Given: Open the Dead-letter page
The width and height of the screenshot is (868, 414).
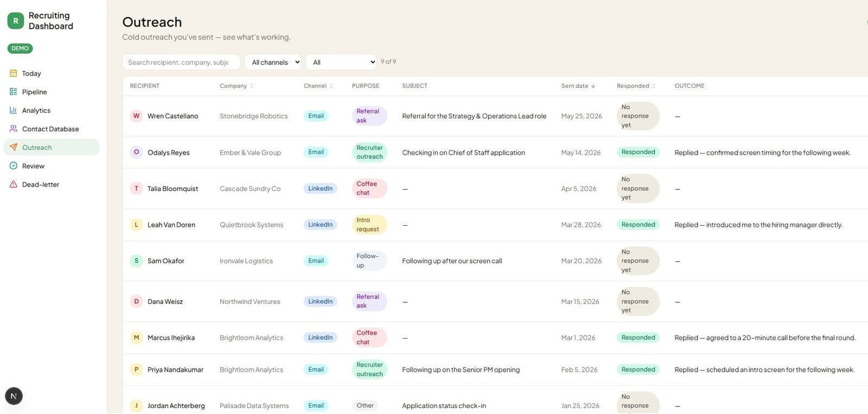Looking at the screenshot, I should [x=52, y=184].
